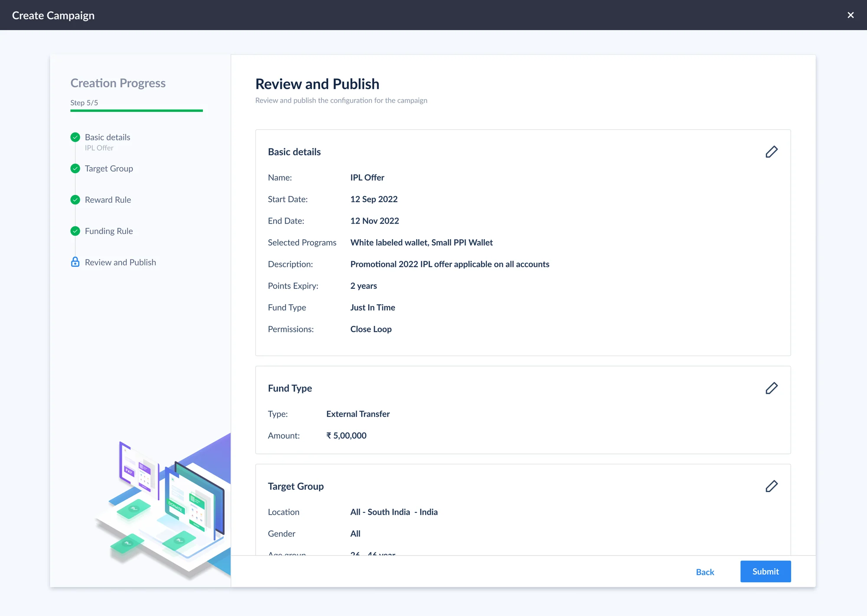Click 'All - South India - India' location
The height and width of the screenshot is (616, 867).
click(394, 512)
